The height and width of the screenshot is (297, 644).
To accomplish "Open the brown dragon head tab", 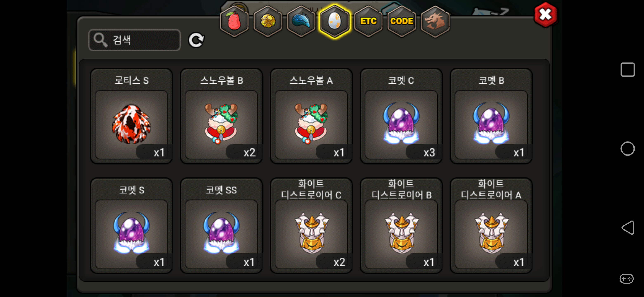I will pos(435,21).
